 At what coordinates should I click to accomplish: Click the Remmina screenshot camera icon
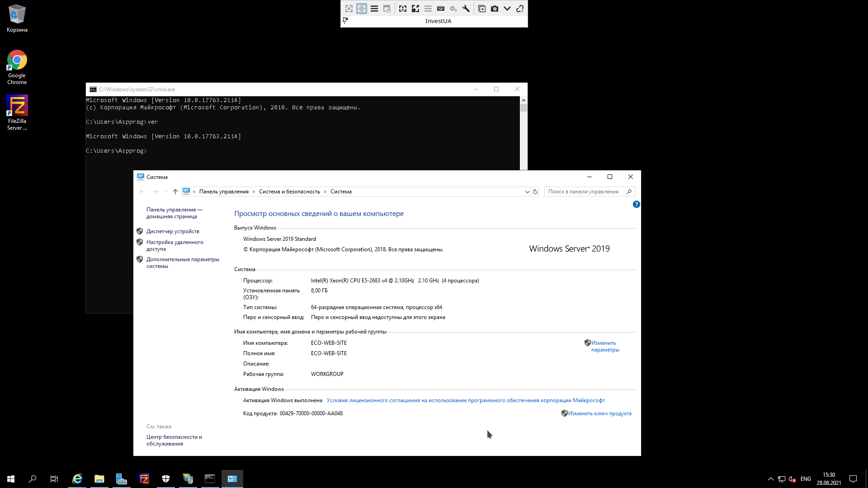coord(495,9)
